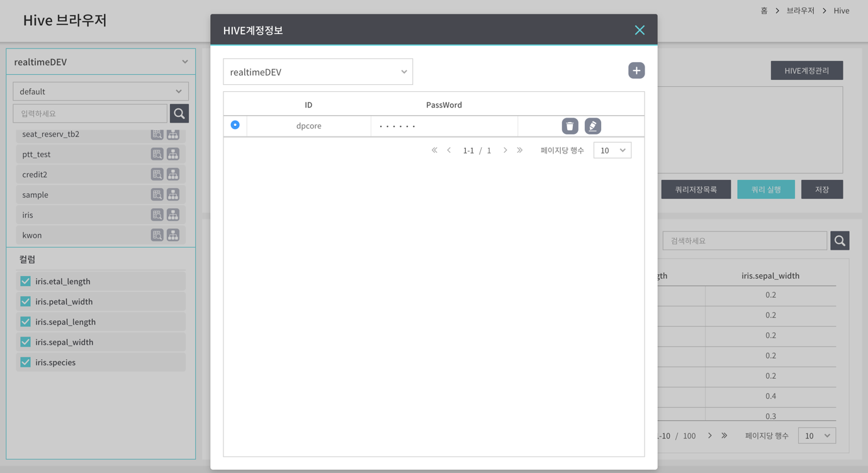Viewport: 868px width, 473px height.
Task: Select the iris table row
Action: [101, 214]
